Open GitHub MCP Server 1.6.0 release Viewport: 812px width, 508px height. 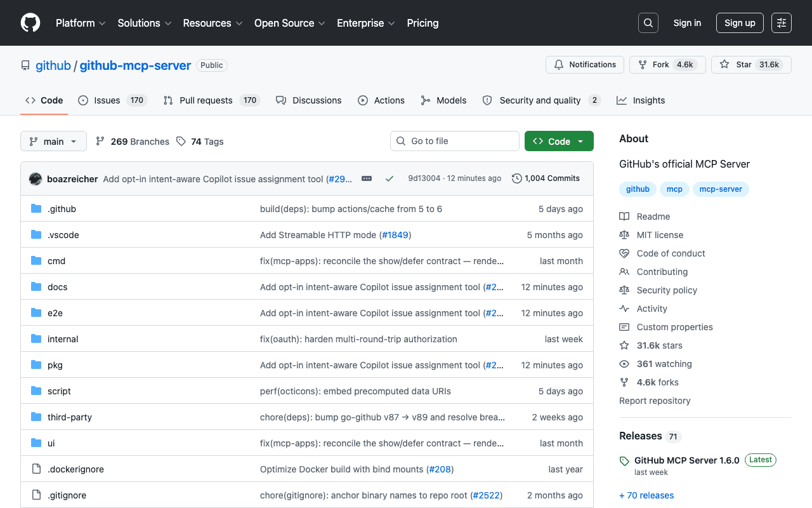[x=686, y=460]
